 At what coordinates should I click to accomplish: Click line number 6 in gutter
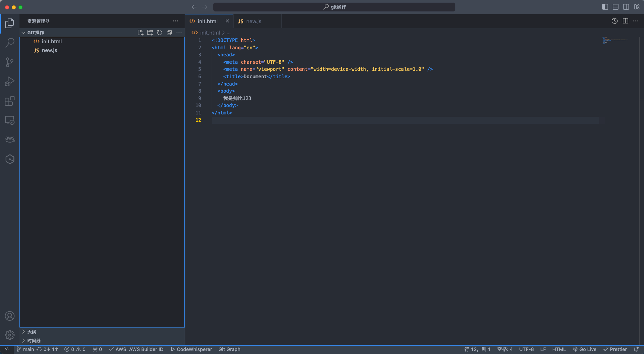coord(200,77)
